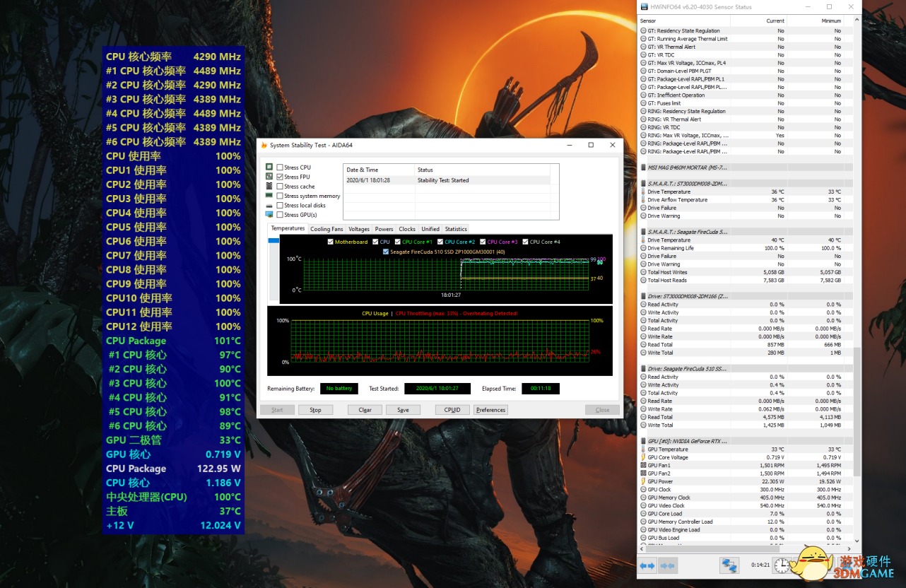Image resolution: width=906 pixels, height=588 pixels.
Task: Click the Minimum column header in HWiNFO
Action: coord(816,21)
